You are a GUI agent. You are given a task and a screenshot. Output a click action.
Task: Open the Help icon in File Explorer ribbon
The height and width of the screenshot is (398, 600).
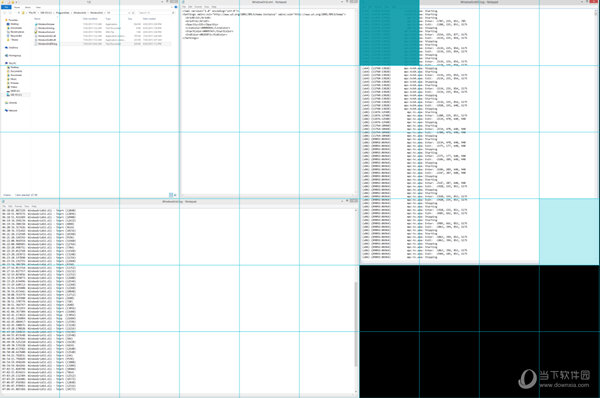click(x=176, y=7)
